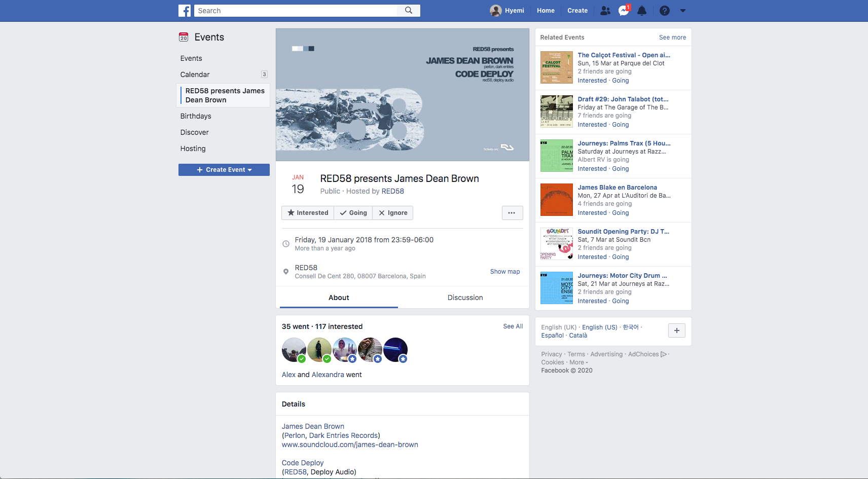The height and width of the screenshot is (479, 868).
Task: Open the soundcloud.com/james-dean-brown link
Action: (x=350, y=445)
